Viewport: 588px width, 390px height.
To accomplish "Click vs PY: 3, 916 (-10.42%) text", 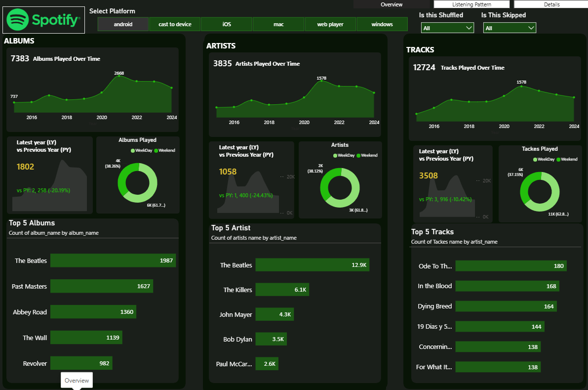I will 445,199.
